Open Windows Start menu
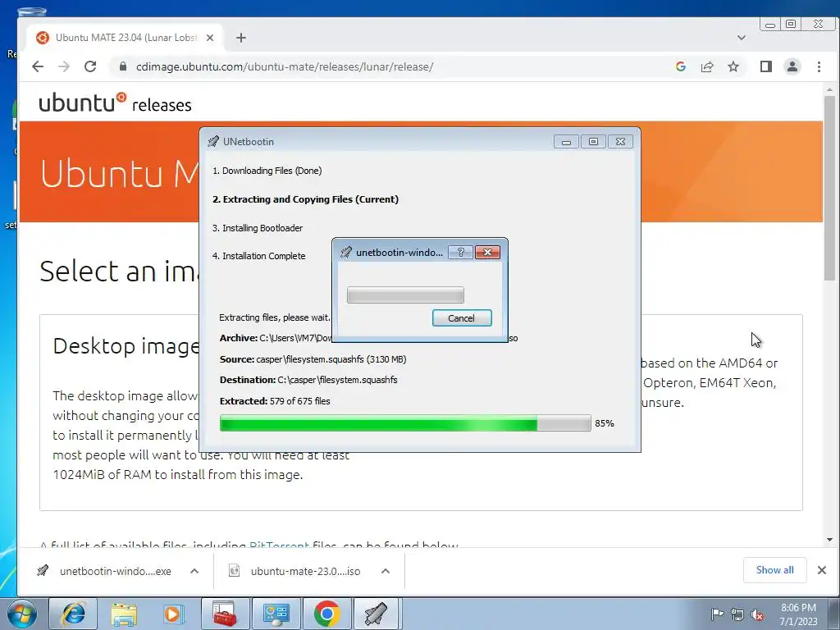840x630 pixels. click(22, 614)
